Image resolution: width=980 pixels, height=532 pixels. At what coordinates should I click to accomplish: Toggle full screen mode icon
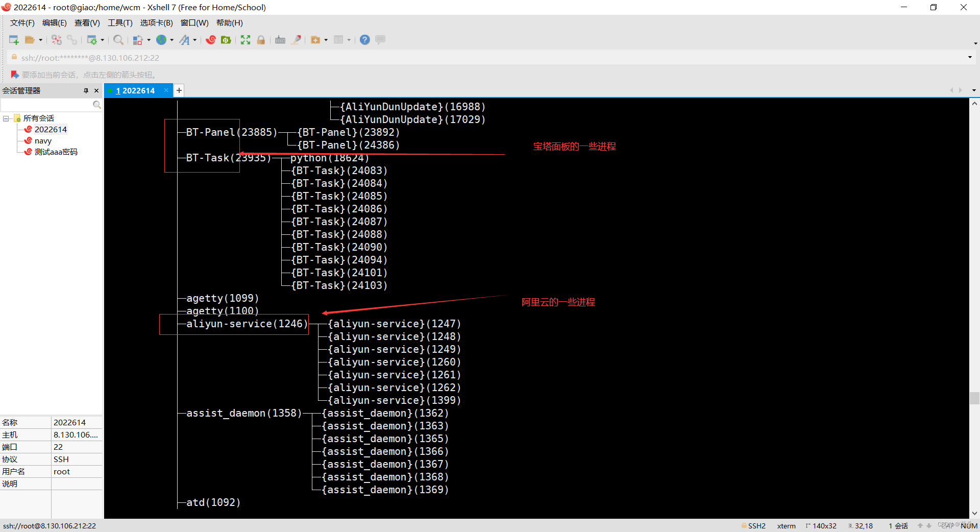[x=246, y=40]
